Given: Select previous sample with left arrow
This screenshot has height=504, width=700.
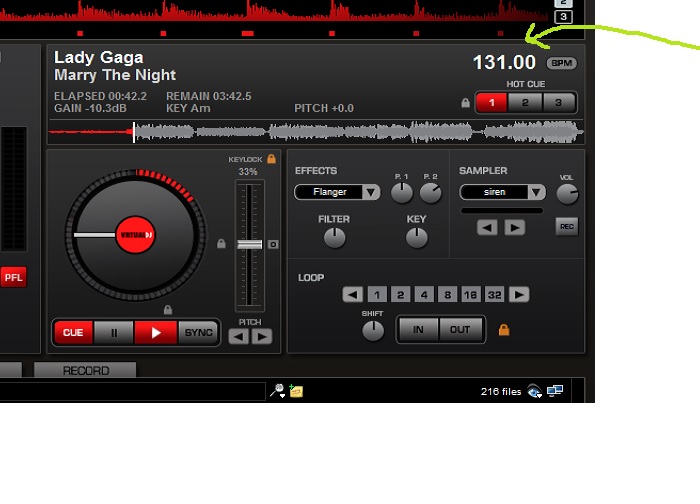Looking at the screenshot, I should coord(487,228).
